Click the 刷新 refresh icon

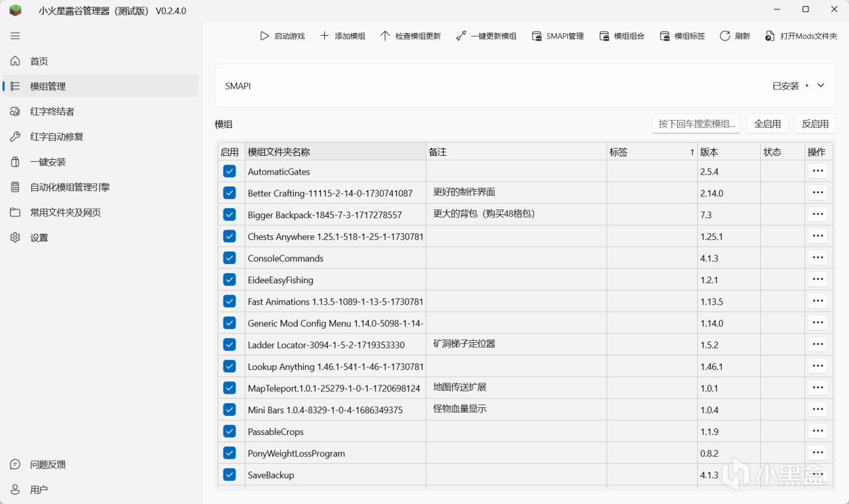pyautogui.click(x=725, y=36)
